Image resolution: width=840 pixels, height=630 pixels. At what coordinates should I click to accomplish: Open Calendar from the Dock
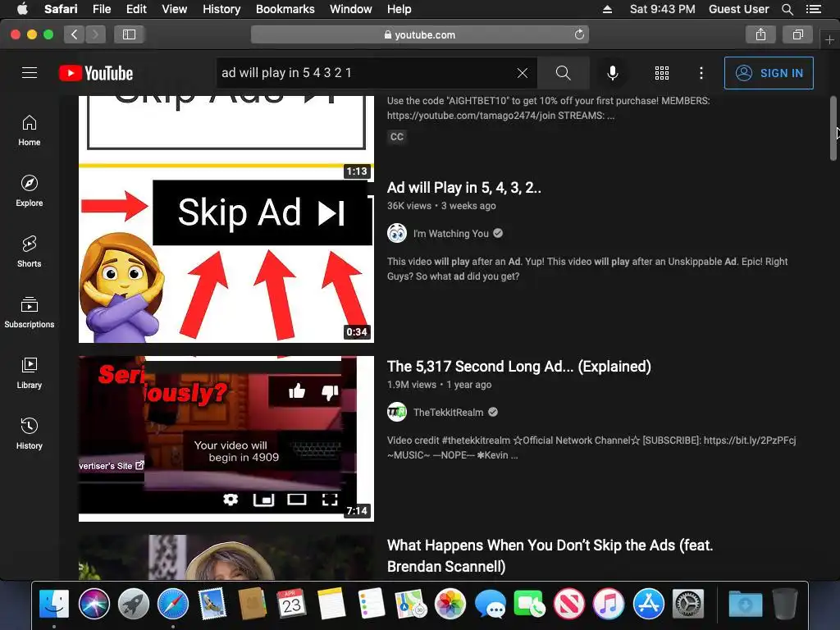tap(291, 604)
